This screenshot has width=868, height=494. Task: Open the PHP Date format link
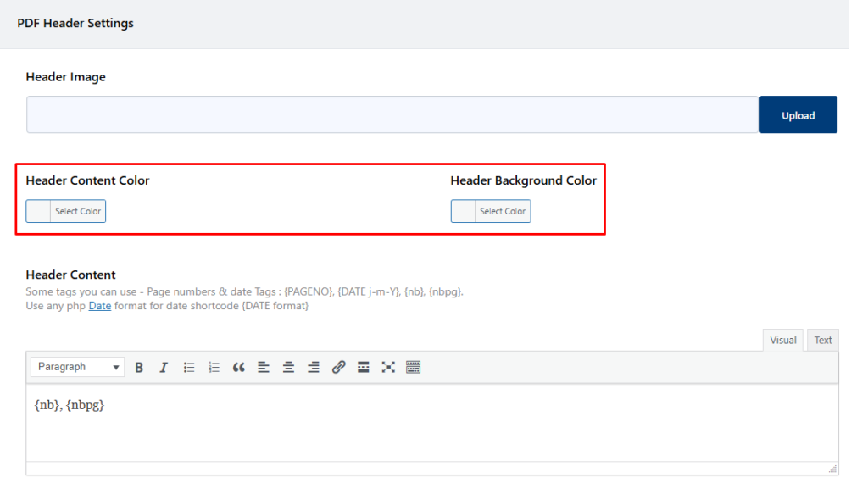100,306
